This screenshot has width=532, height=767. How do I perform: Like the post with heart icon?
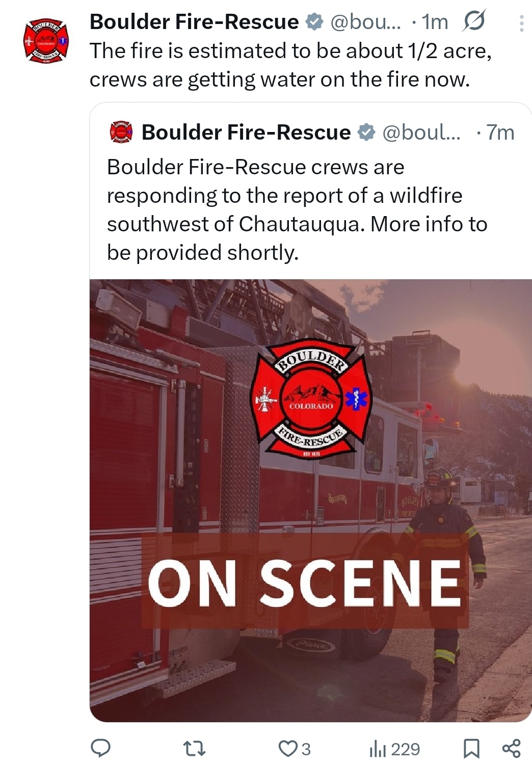pyautogui.click(x=295, y=748)
